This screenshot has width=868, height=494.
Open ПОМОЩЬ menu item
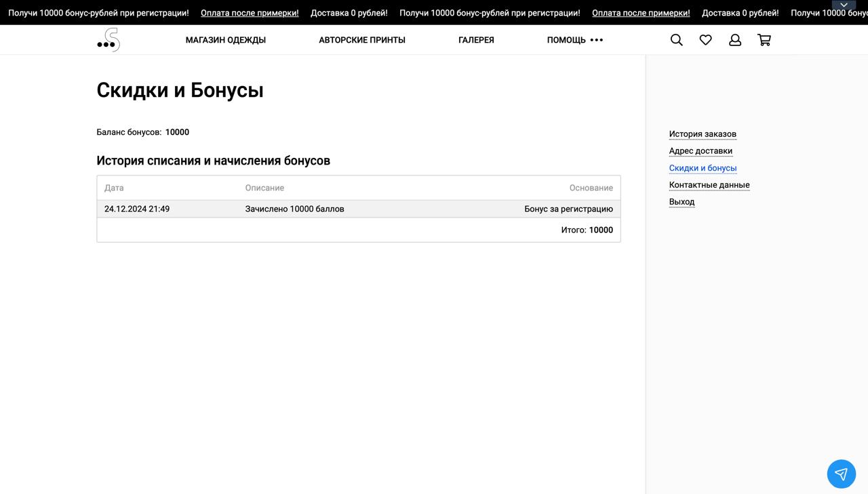566,40
